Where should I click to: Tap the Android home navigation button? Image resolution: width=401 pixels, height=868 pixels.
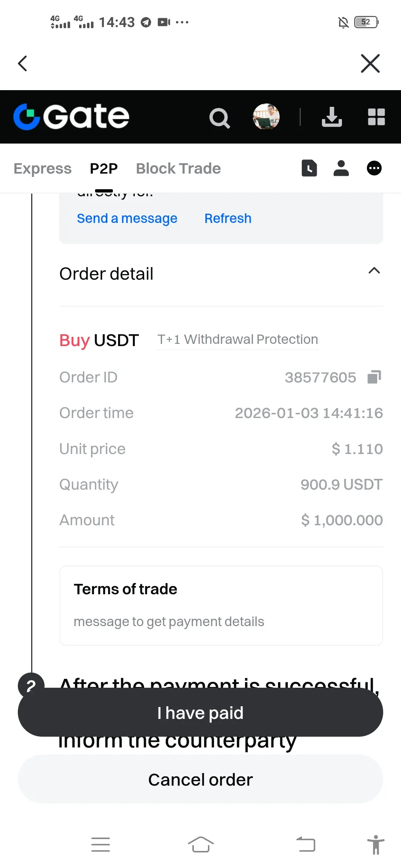[201, 845]
